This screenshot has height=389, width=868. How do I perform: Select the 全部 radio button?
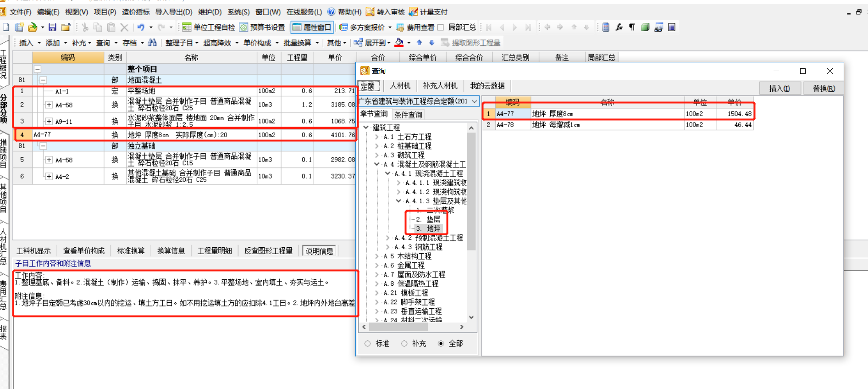pos(441,344)
